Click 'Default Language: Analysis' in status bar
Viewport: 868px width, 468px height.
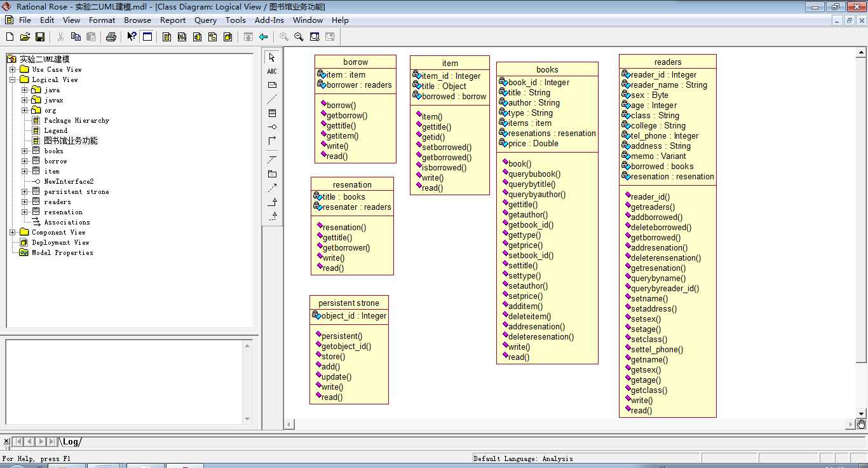(x=524, y=458)
